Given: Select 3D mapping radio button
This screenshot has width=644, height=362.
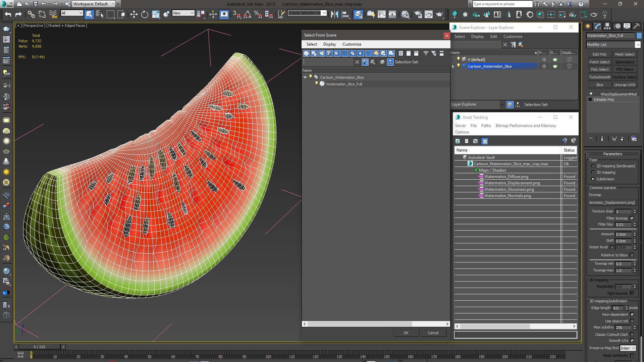Looking at the screenshot, I should click(x=593, y=172).
